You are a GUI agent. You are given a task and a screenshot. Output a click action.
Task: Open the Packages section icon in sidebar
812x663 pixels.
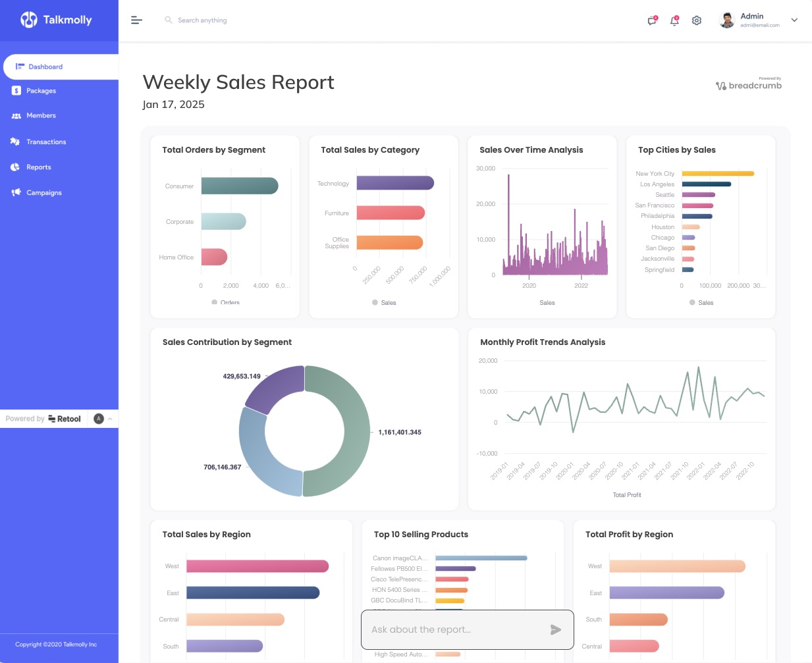point(16,90)
